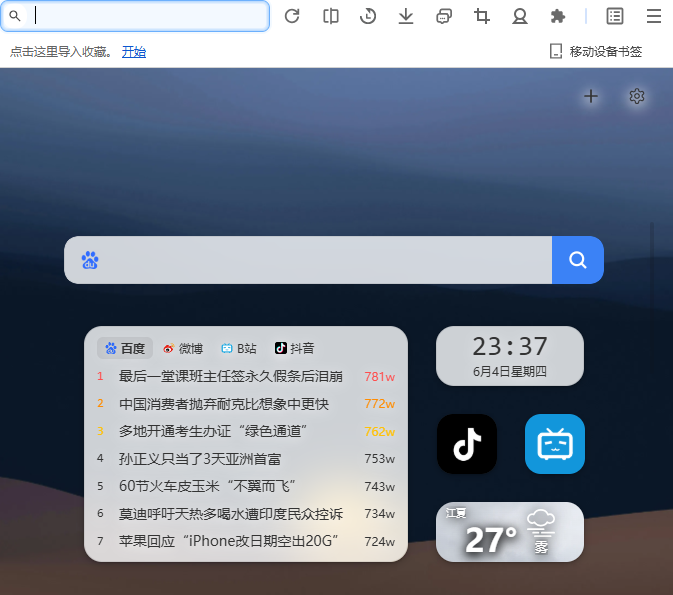This screenshot has height=595, width=673.
Task: Open 莫迪呼吁天热多喝水遭印度民众控诉 headline
Action: [x=231, y=514]
